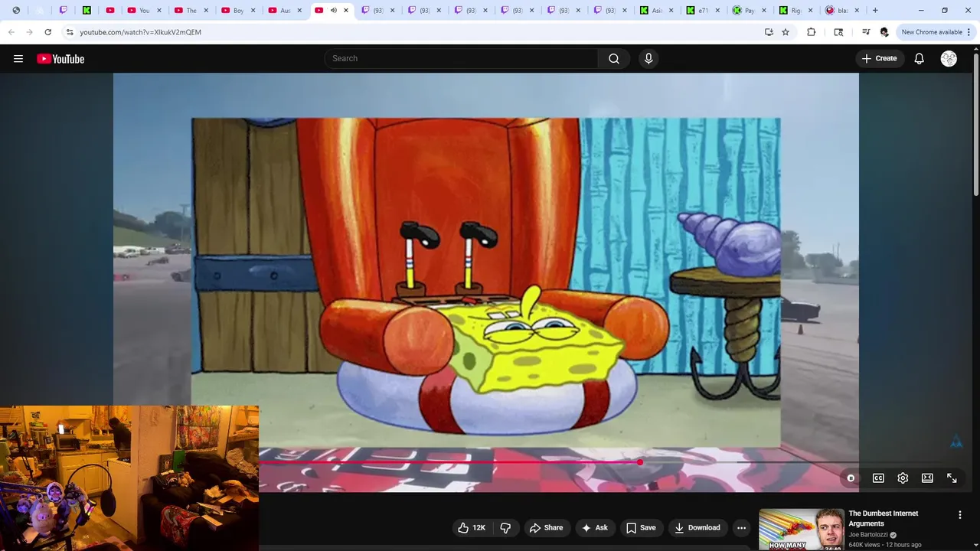
Task: Switch to the 'The' YouTube tab
Action: (x=191, y=11)
